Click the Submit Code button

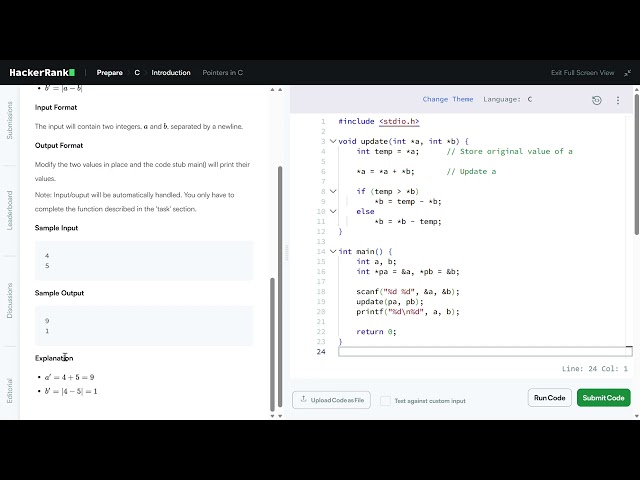coord(603,398)
